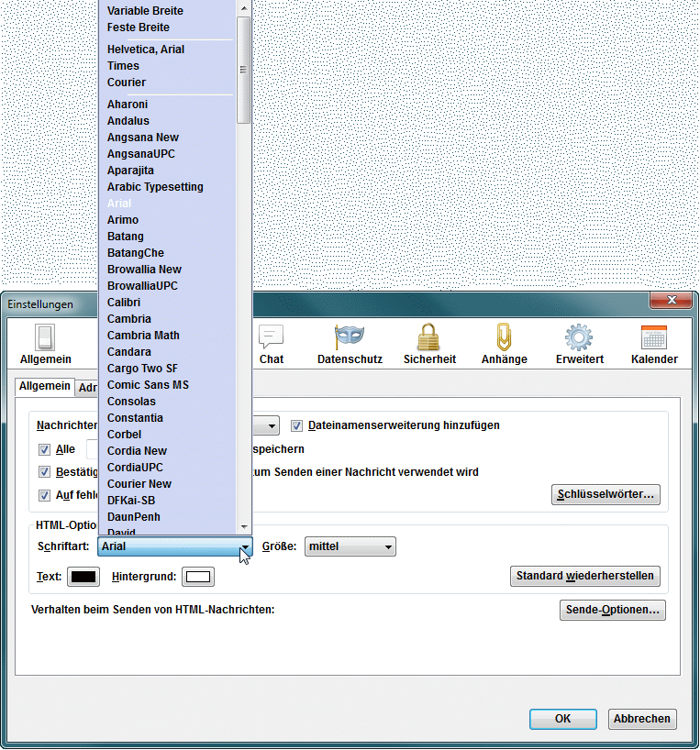Choose Corbel font
The image size is (700, 750).
(x=167, y=435)
